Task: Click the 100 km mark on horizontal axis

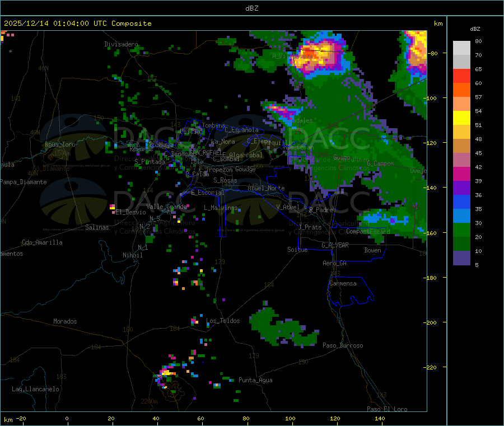Action: click(290, 418)
